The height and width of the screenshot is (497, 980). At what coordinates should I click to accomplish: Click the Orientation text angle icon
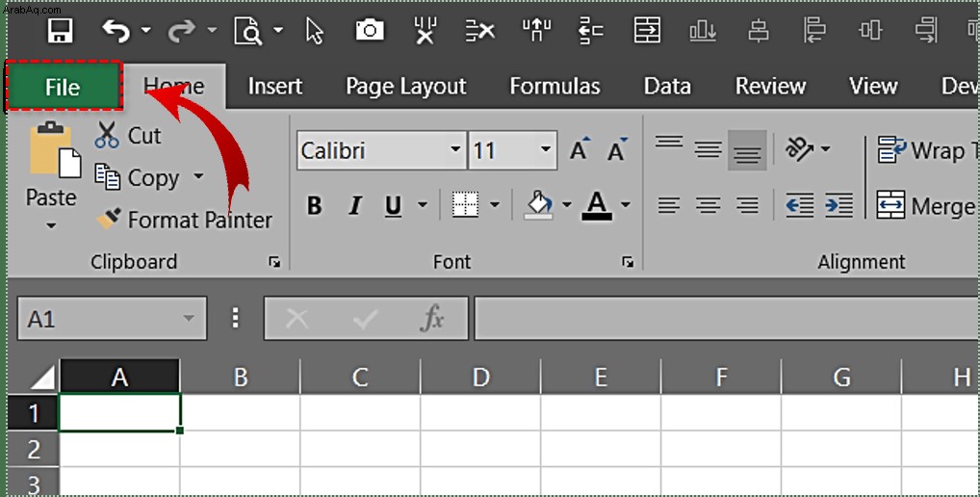click(801, 149)
